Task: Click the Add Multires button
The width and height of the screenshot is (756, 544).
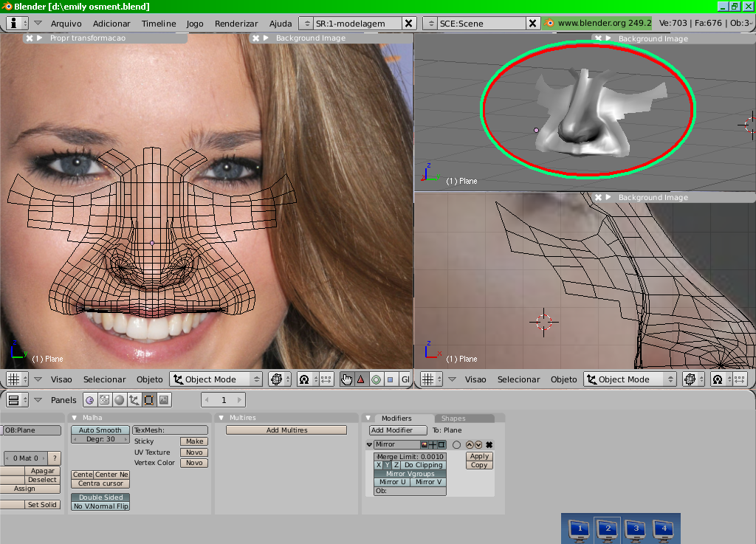Action: tap(286, 430)
